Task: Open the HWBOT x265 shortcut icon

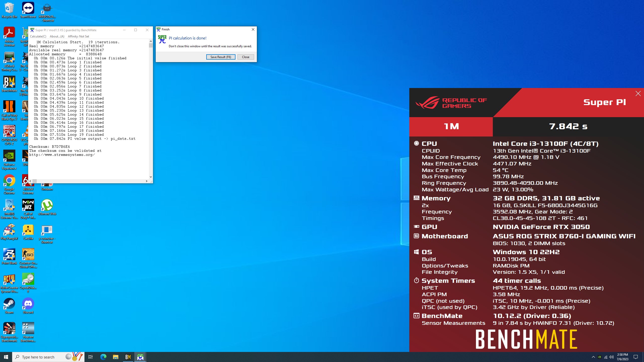Action: click(x=47, y=12)
